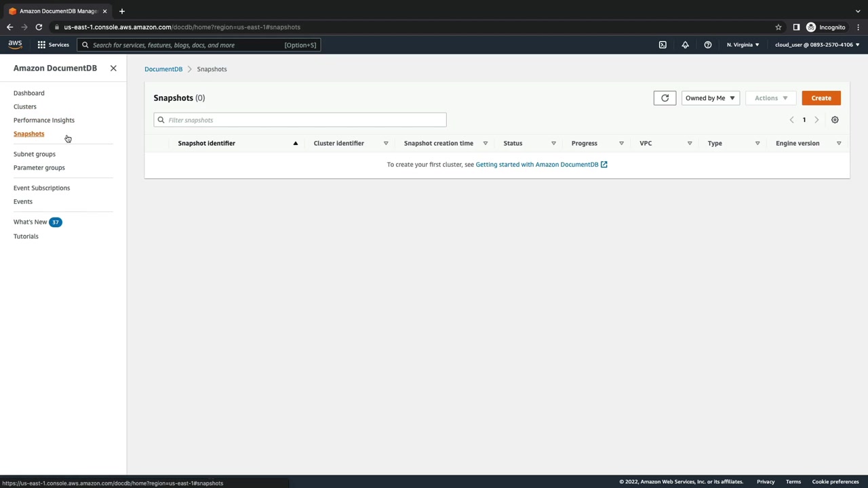868x488 pixels.
Task: Open Getting started with Amazon DocumentDB link
Action: [x=541, y=164]
